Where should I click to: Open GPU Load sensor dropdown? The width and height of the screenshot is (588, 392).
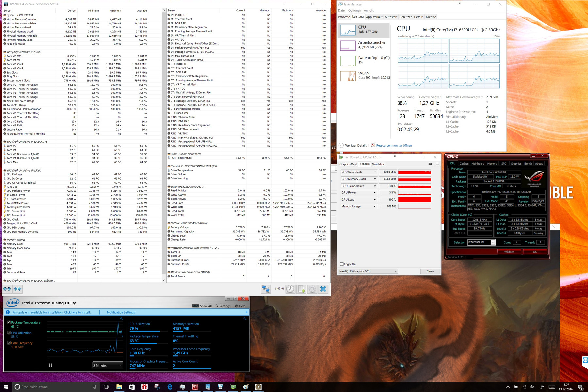point(375,200)
